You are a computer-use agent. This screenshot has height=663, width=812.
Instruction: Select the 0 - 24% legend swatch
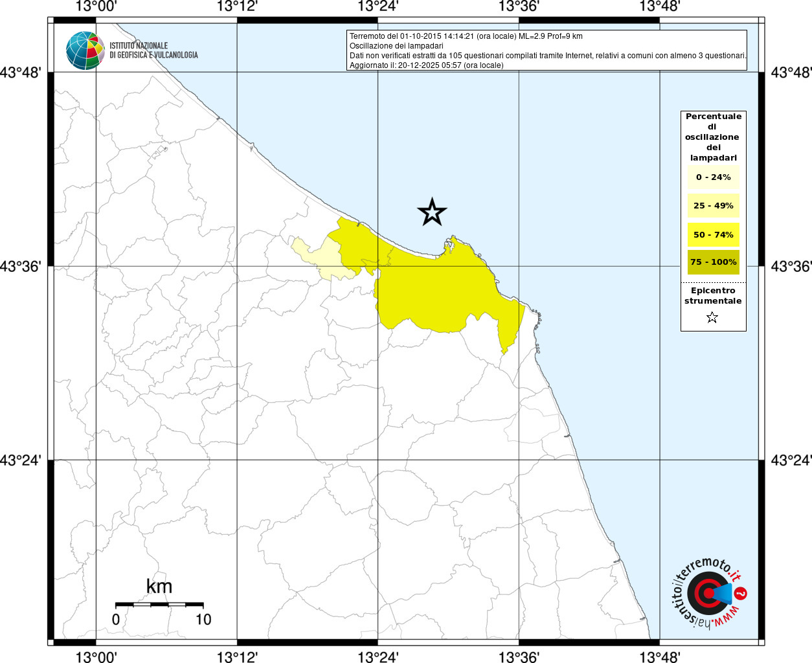click(713, 177)
